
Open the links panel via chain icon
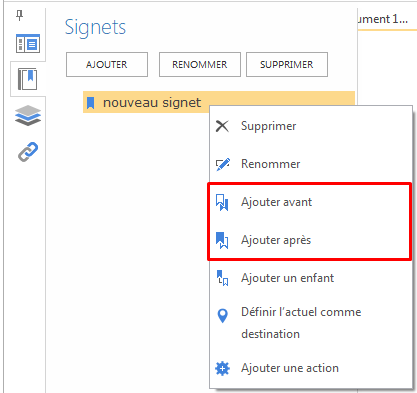[x=28, y=152]
